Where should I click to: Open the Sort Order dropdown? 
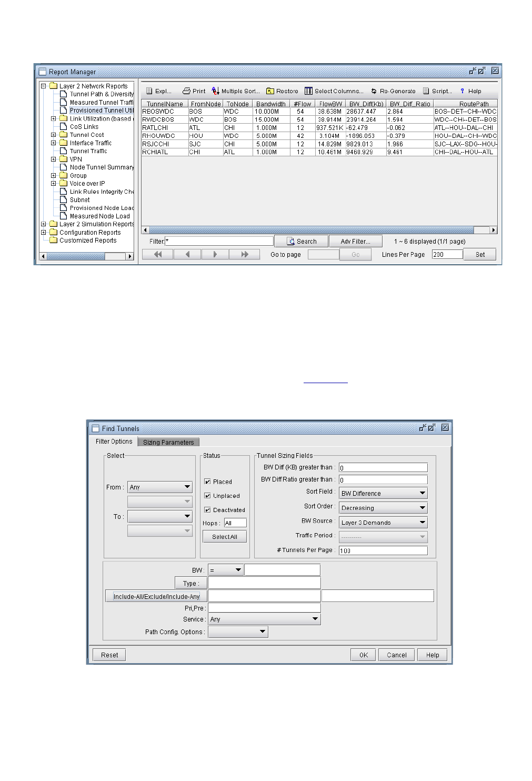coord(383,508)
